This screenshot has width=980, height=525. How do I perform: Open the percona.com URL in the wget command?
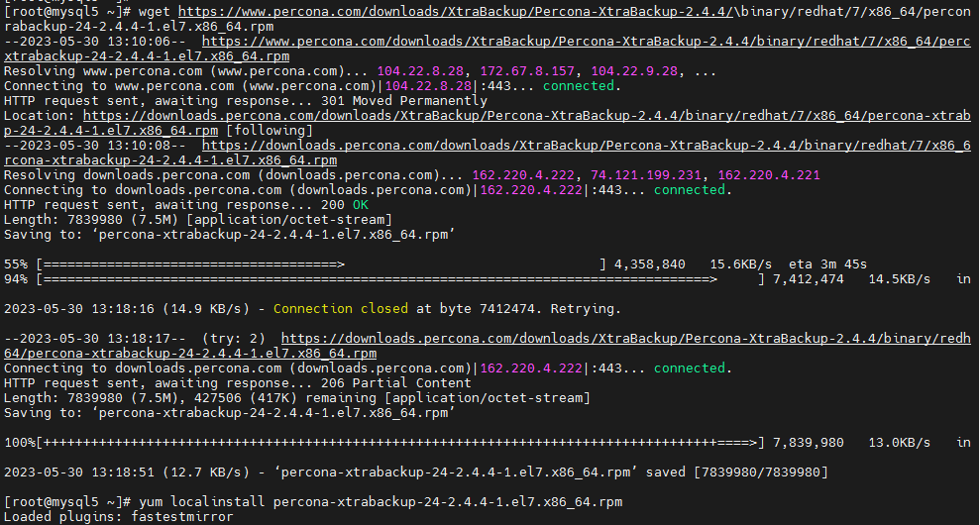click(x=455, y=12)
